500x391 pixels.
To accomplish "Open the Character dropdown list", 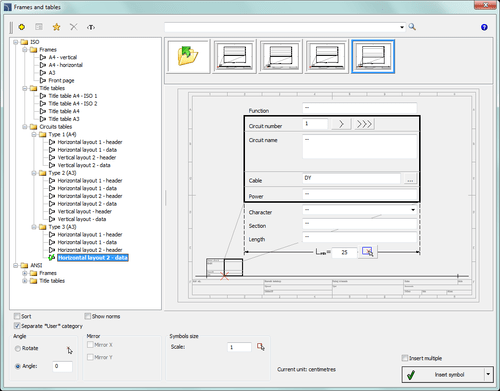I will point(413,210).
